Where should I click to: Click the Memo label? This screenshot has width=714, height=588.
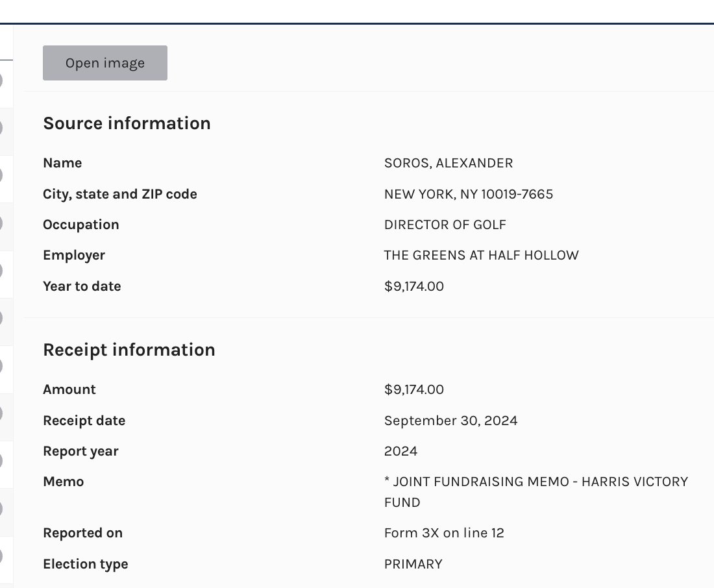[x=64, y=482]
